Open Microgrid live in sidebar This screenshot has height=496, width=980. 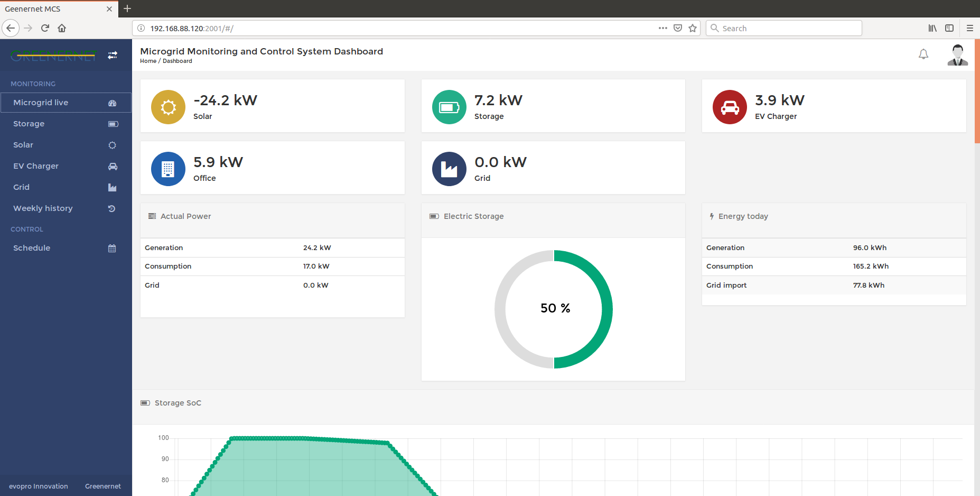(x=66, y=103)
